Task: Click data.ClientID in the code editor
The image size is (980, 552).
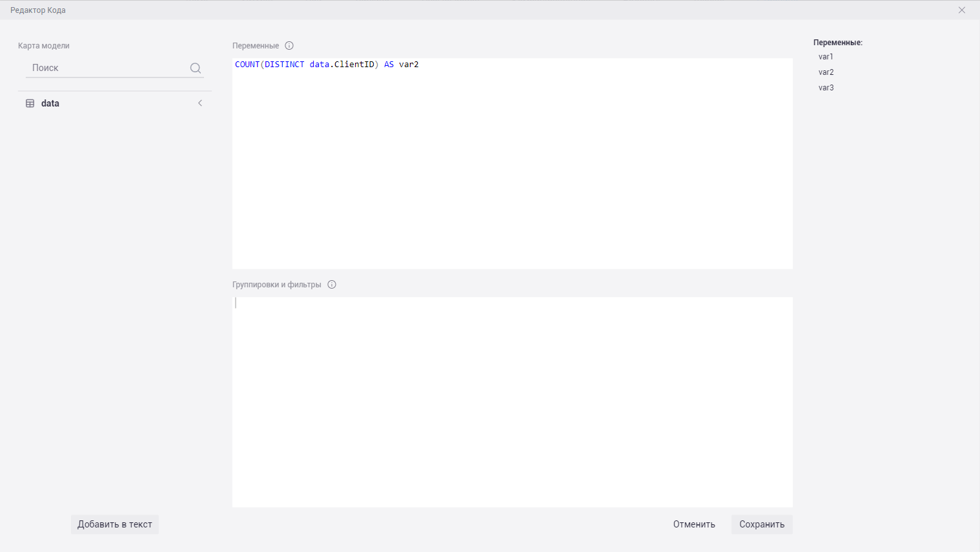Action: pos(342,65)
